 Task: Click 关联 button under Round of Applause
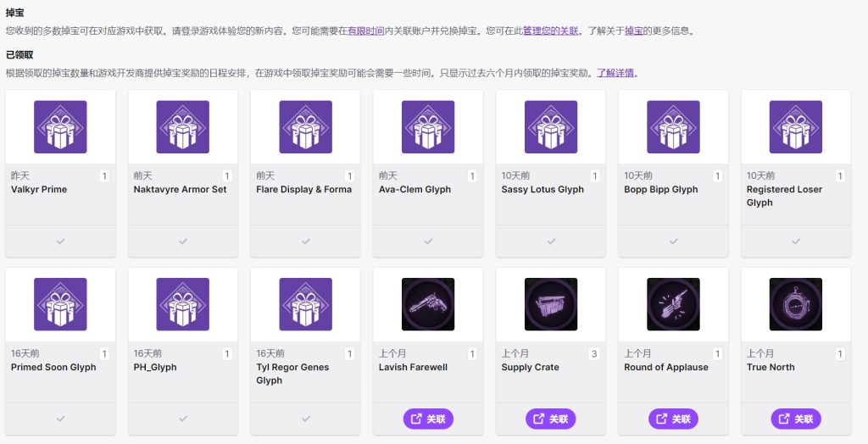[x=673, y=419]
